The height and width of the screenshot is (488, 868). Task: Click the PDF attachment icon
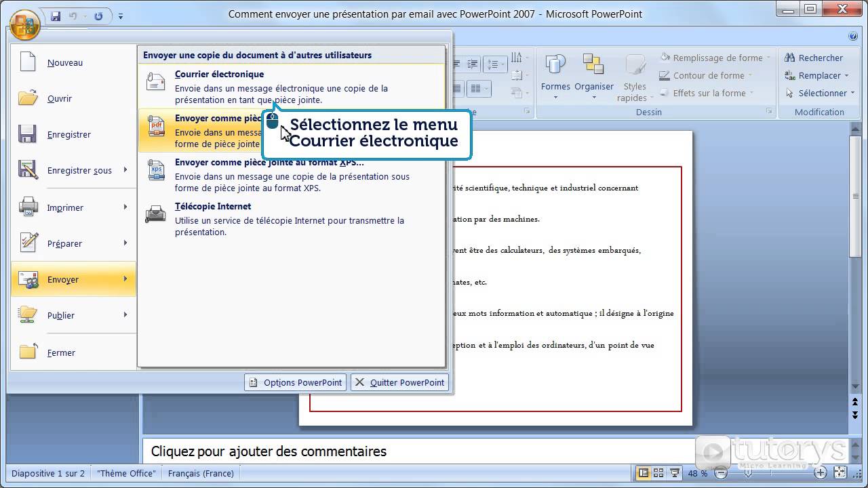[157, 127]
